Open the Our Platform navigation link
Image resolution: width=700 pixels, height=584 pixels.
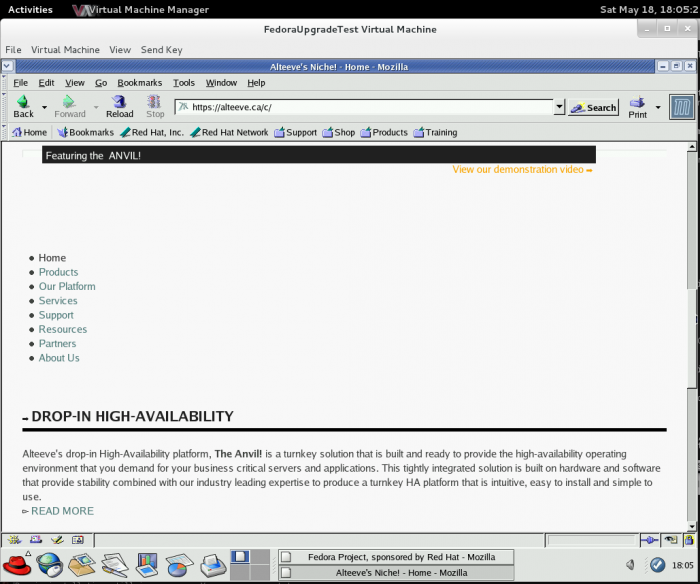click(67, 286)
